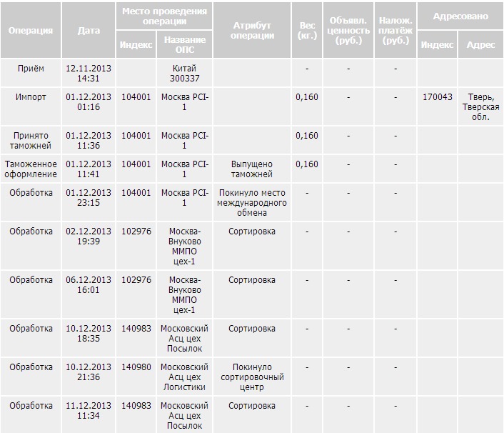Click recipient index 170043

pos(437,97)
